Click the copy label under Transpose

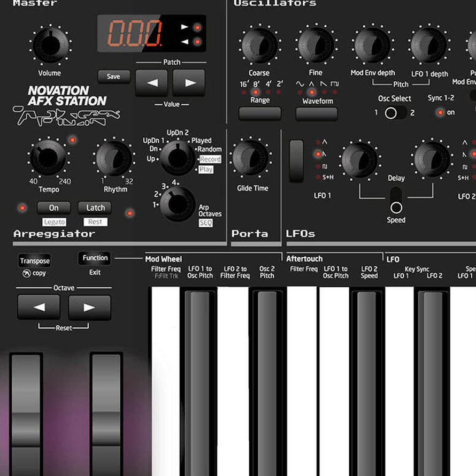click(39, 273)
